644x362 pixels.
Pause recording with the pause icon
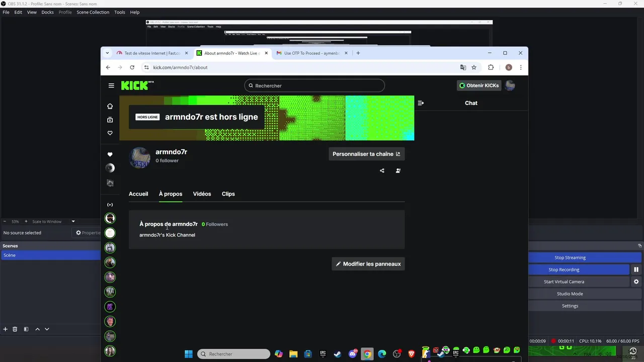[x=636, y=269]
